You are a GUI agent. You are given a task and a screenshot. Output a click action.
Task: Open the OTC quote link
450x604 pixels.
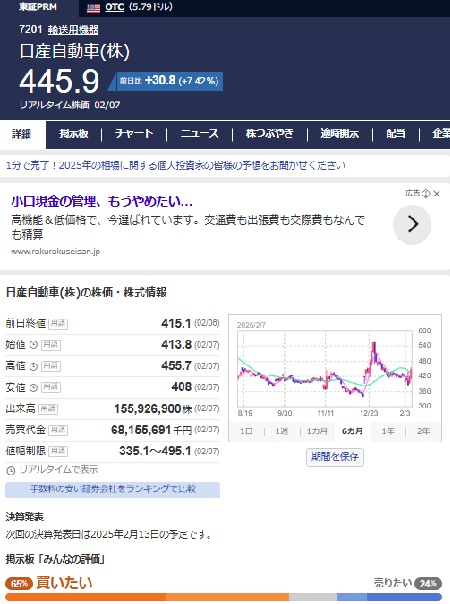[114, 7]
